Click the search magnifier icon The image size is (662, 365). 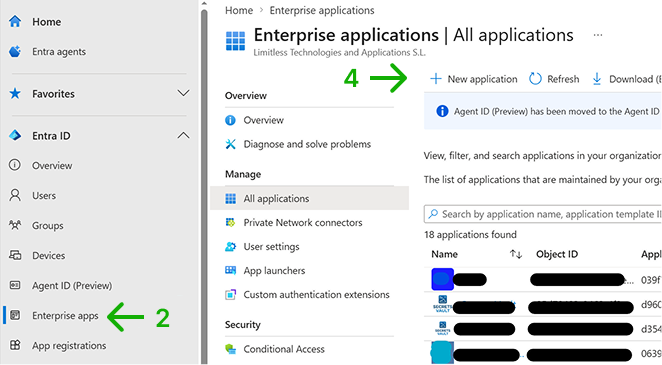(433, 214)
